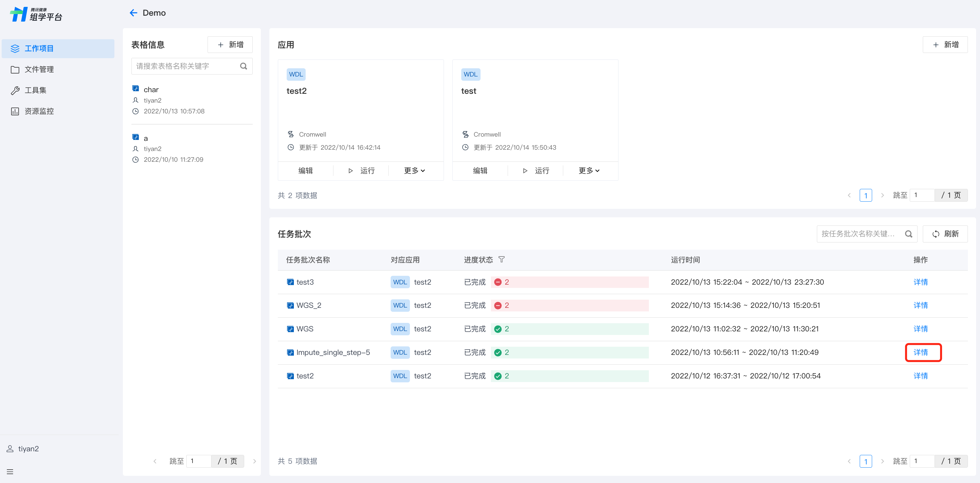This screenshot has height=483, width=980.
Task: Click the tiyan2 user profile icon
Action: tap(10, 449)
